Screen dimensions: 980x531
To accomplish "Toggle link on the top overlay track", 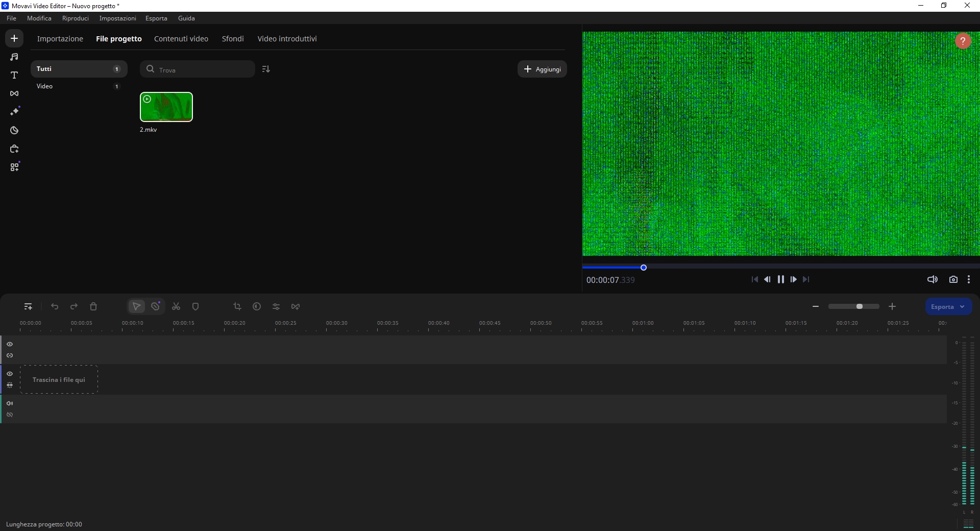I will coord(10,355).
